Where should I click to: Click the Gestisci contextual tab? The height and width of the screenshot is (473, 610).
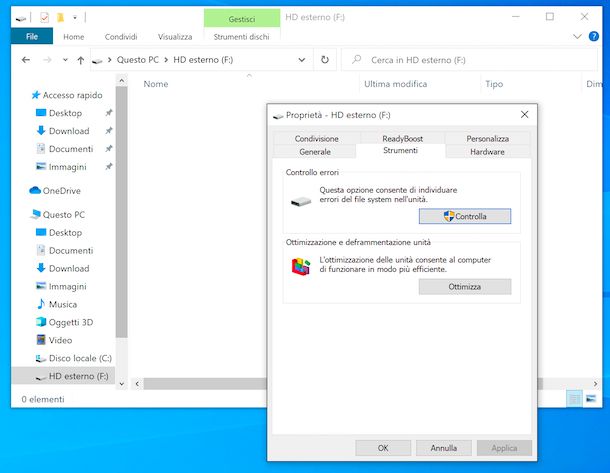tap(242, 19)
